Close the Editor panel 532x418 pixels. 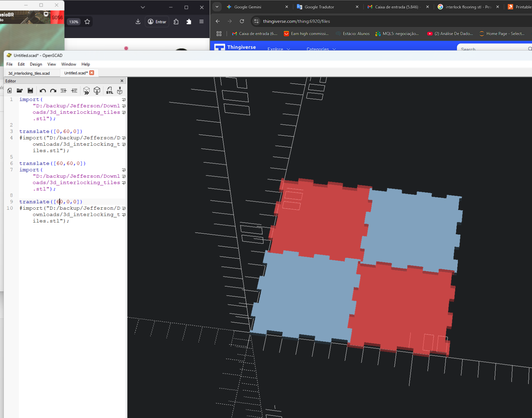(x=122, y=81)
